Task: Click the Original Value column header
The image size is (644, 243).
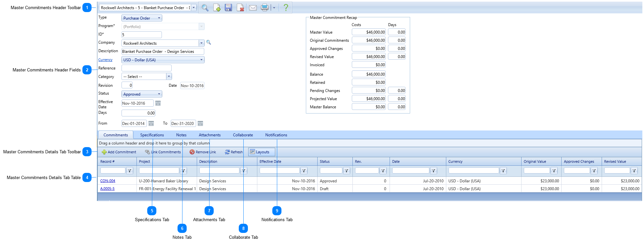Action: pos(541,161)
